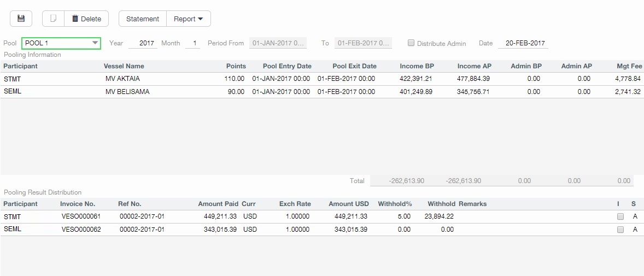Sort by Vessel Name column header
644x276 pixels.
coord(124,66)
